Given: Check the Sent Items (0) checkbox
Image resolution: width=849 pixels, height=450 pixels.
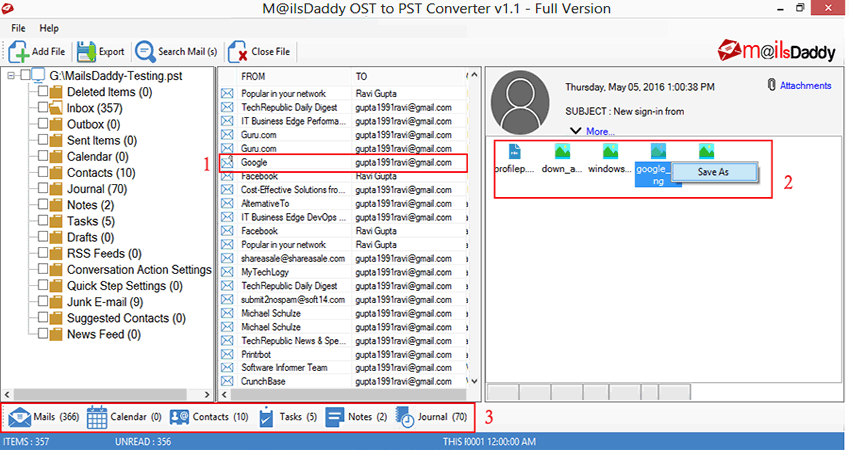Looking at the screenshot, I should coord(43,140).
